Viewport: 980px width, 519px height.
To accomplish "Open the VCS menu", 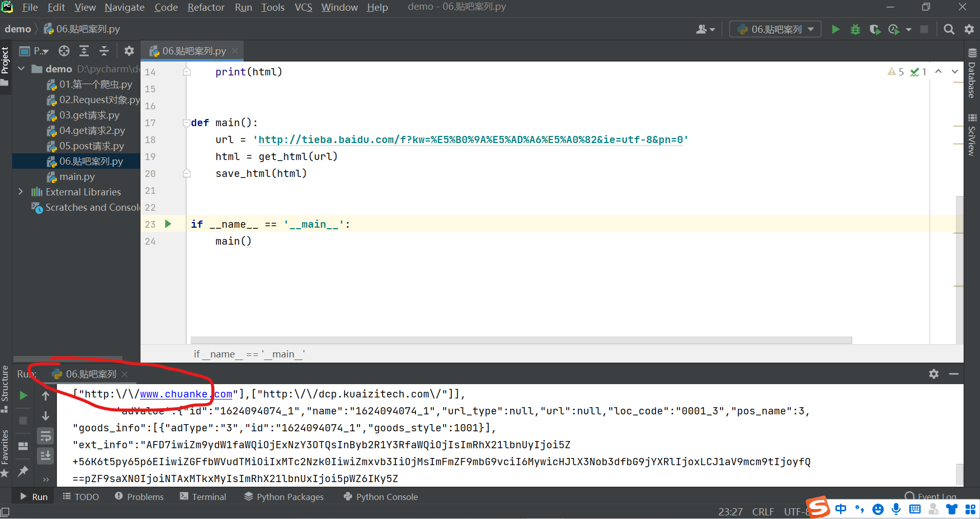I will (x=303, y=7).
